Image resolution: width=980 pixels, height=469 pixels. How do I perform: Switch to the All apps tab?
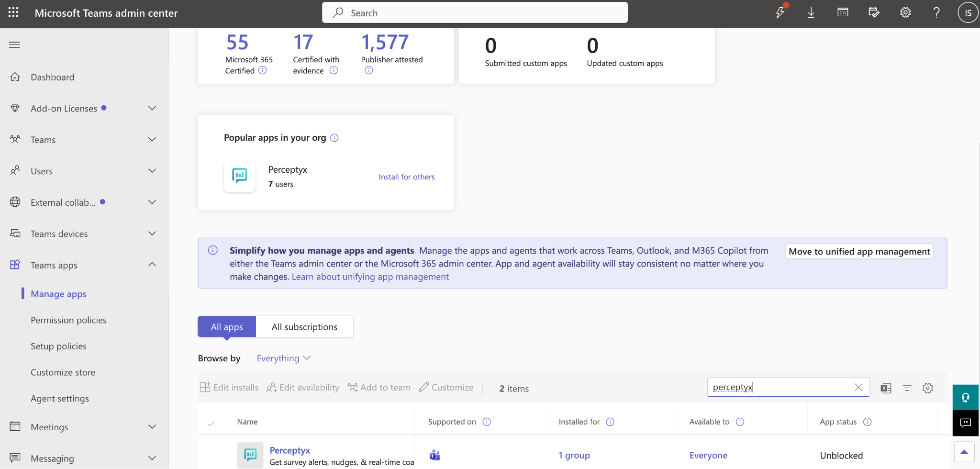coord(227,327)
